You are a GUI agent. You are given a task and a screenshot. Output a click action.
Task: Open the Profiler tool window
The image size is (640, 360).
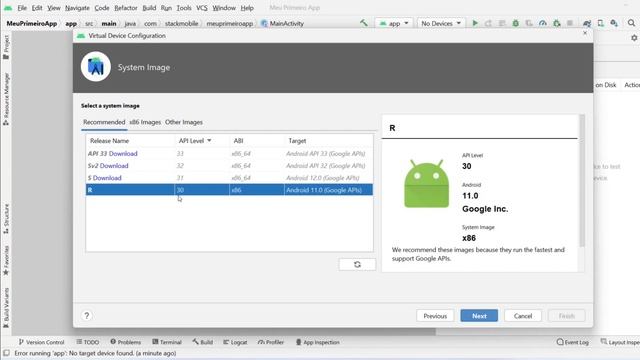[271, 342]
